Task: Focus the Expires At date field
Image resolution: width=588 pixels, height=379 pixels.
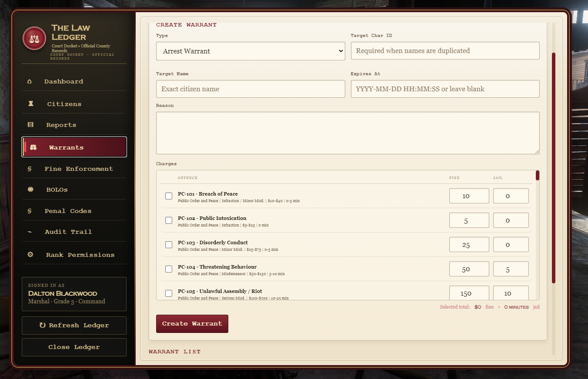Action: [x=445, y=89]
